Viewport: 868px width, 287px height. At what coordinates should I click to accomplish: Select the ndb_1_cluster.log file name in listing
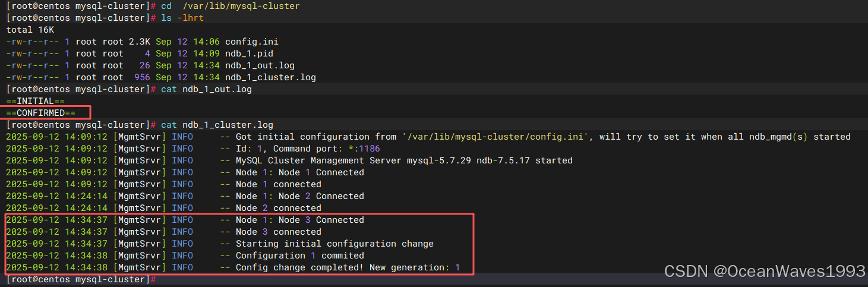pyautogui.click(x=270, y=77)
